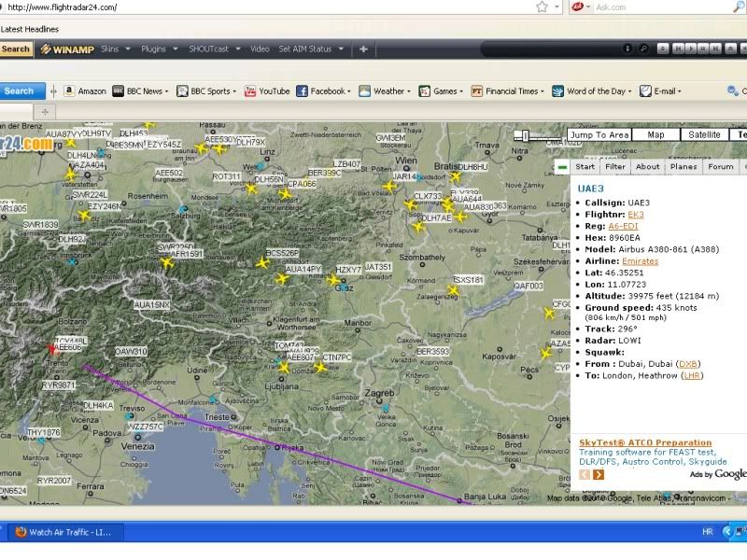Open the address bar star dropdown arrow

click(557, 7)
